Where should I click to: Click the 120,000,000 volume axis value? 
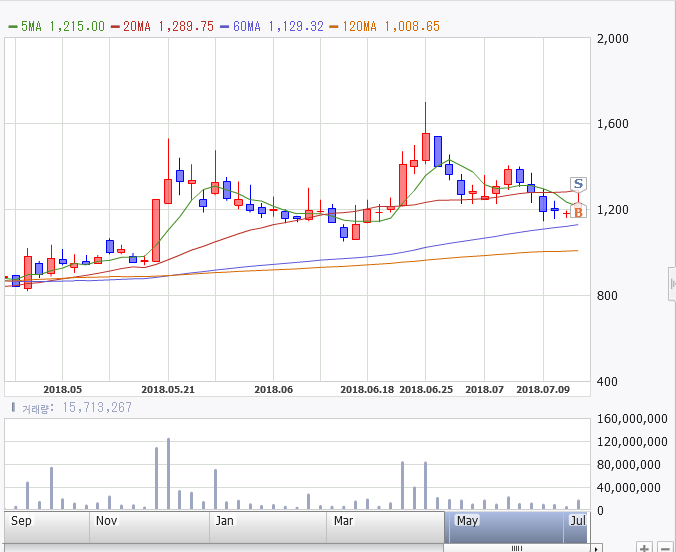point(632,442)
